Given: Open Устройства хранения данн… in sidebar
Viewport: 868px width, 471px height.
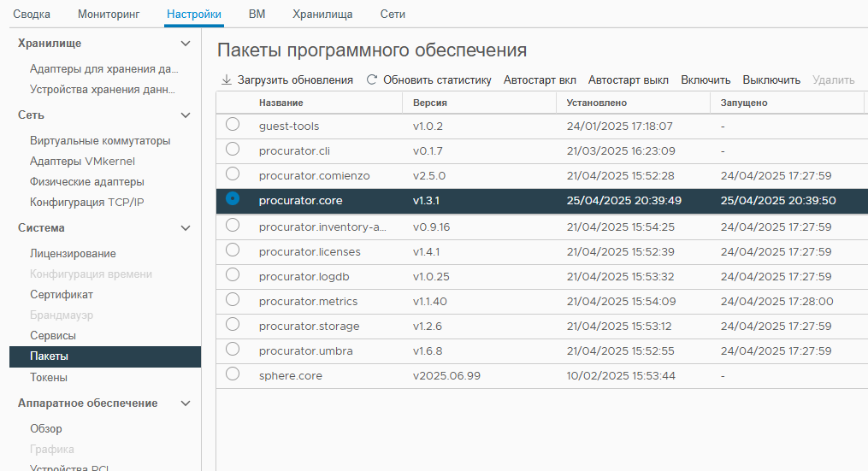Looking at the screenshot, I should (x=103, y=90).
